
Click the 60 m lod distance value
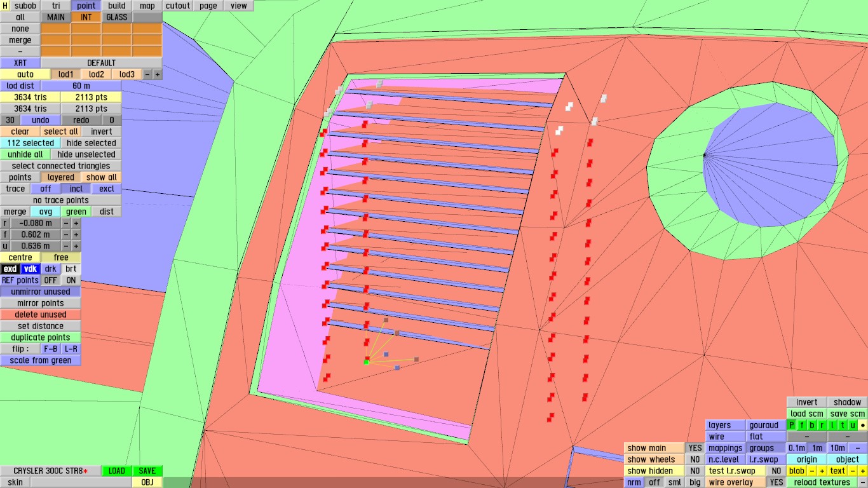click(x=81, y=86)
